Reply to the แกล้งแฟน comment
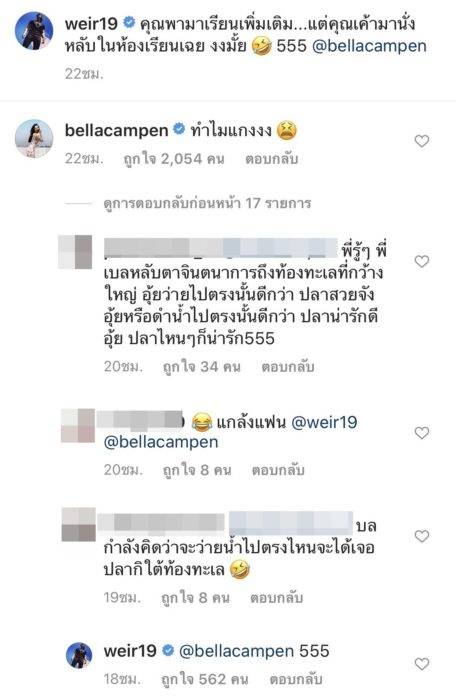The image size is (456, 696). pyautogui.click(x=278, y=470)
